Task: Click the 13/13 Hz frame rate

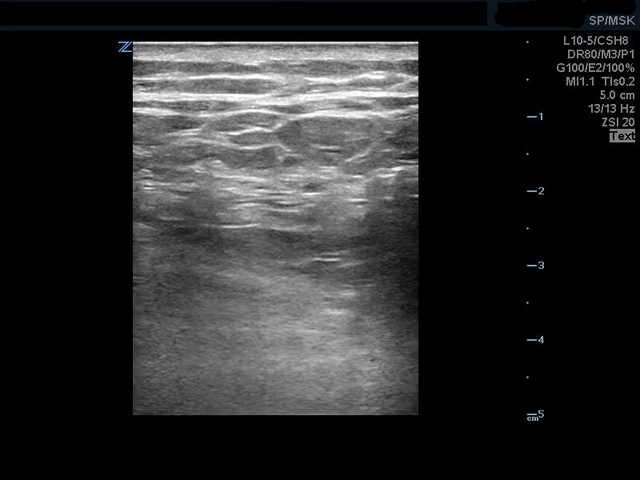Action: pyautogui.click(x=611, y=109)
